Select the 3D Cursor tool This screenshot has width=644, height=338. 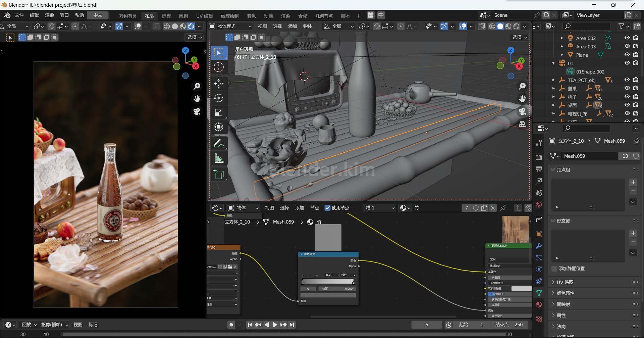[219, 67]
